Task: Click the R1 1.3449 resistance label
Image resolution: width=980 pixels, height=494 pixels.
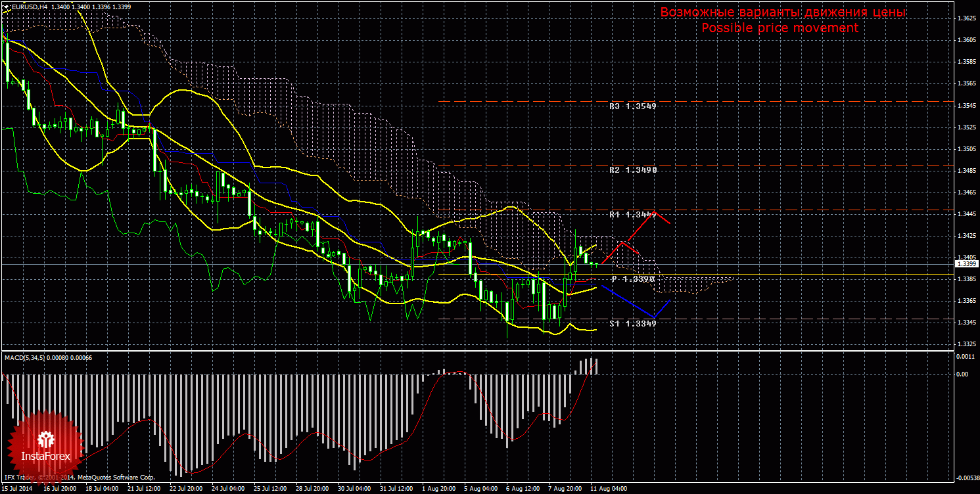Action: click(632, 215)
